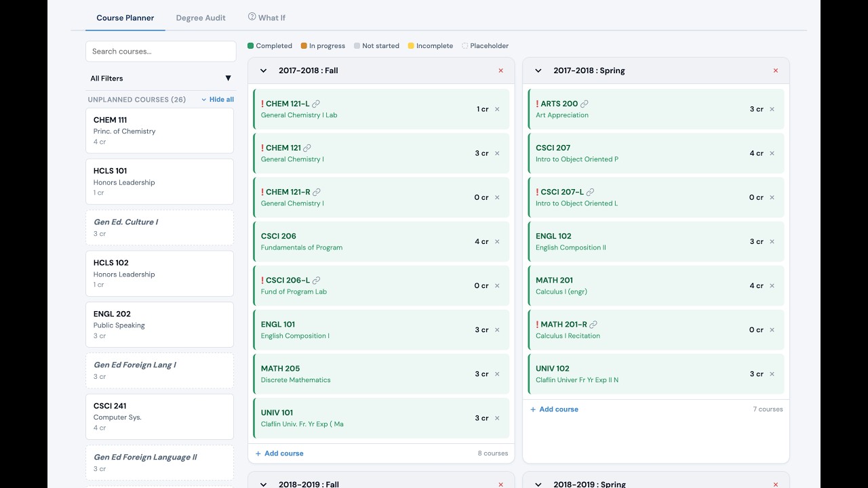
Task: Collapse the 2017-2018 Fall term
Action: (264, 70)
